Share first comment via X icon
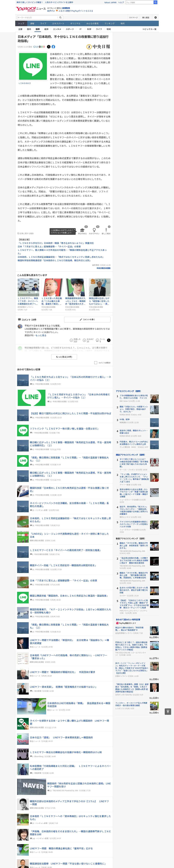This screenshot has height=868, width=174. pos(108,340)
